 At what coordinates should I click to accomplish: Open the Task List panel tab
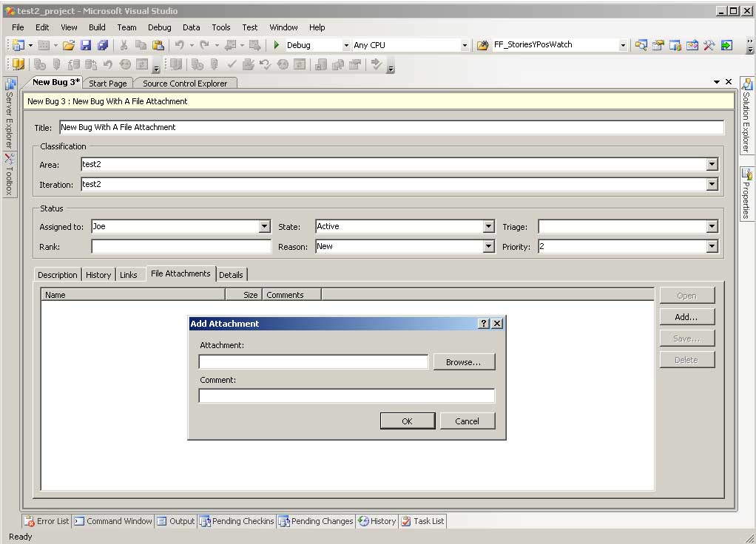point(423,521)
